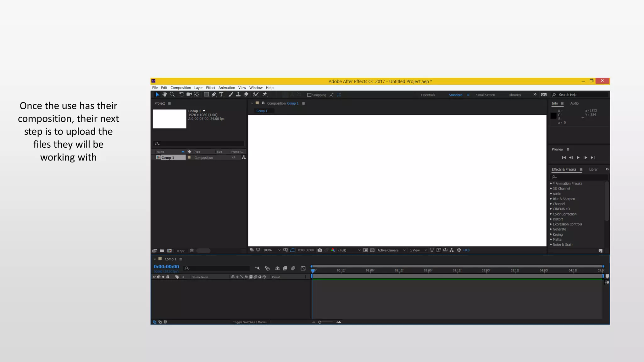
Task: Select the Puppet Pin tool
Action: [265, 95]
